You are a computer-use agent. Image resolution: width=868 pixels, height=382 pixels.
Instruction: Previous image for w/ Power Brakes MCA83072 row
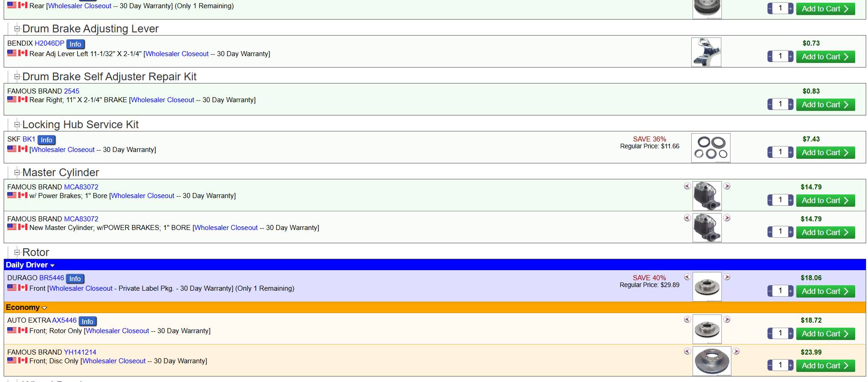pos(687,186)
